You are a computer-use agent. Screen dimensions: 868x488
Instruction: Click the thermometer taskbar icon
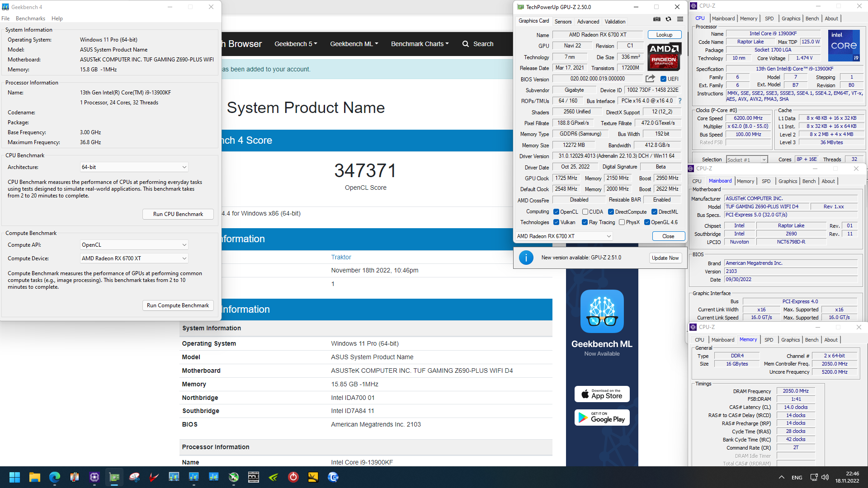75,477
